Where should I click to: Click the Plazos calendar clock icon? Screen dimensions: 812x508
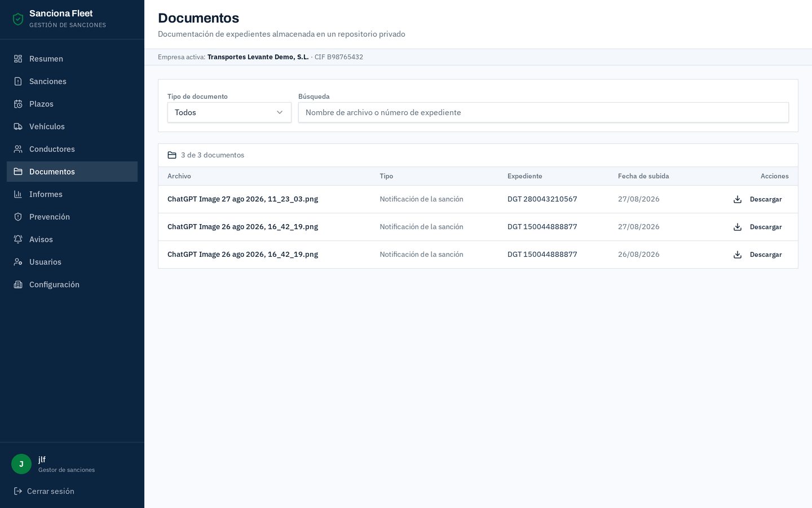click(x=18, y=104)
